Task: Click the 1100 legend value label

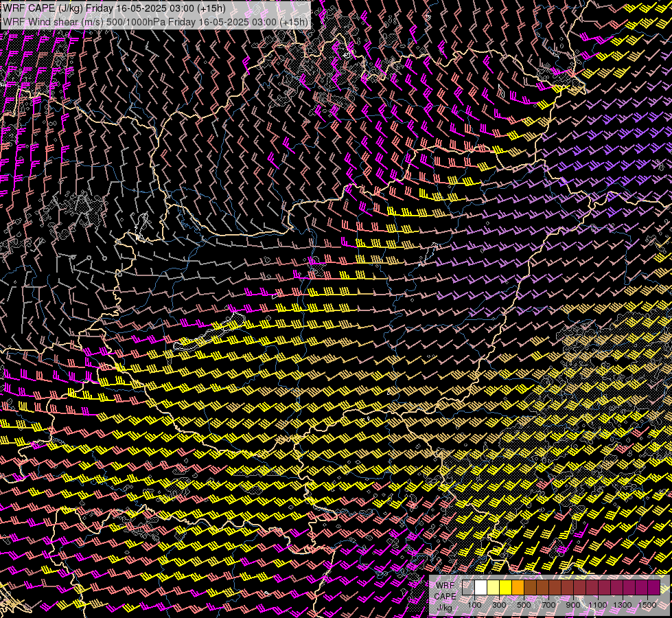Action: pyautogui.click(x=597, y=605)
